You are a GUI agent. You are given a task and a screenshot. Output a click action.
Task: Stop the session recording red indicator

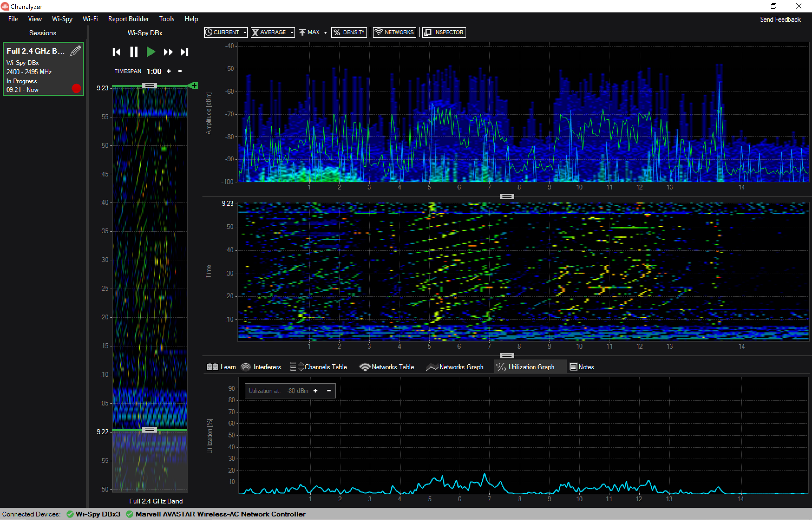[76, 88]
